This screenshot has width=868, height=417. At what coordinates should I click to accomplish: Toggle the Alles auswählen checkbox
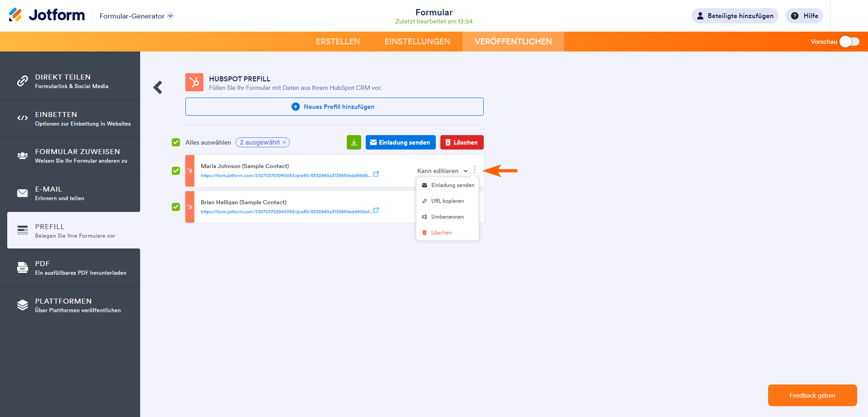point(176,142)
